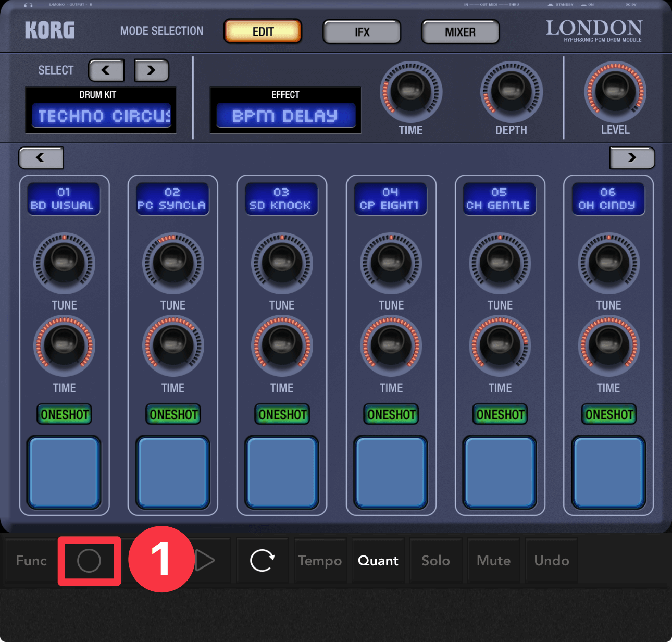This screenshot has width=672, height=642.
Task: Switch to IFX mode
Action: click(362, 32)
